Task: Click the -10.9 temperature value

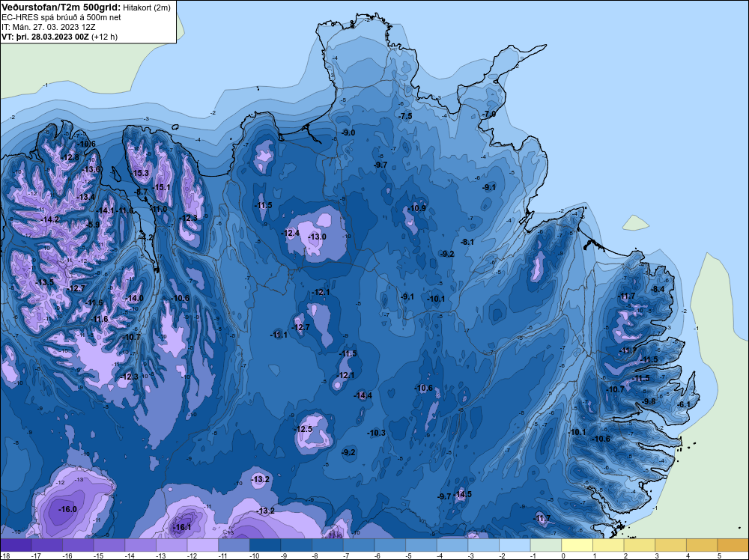Action: coord(416,208)
